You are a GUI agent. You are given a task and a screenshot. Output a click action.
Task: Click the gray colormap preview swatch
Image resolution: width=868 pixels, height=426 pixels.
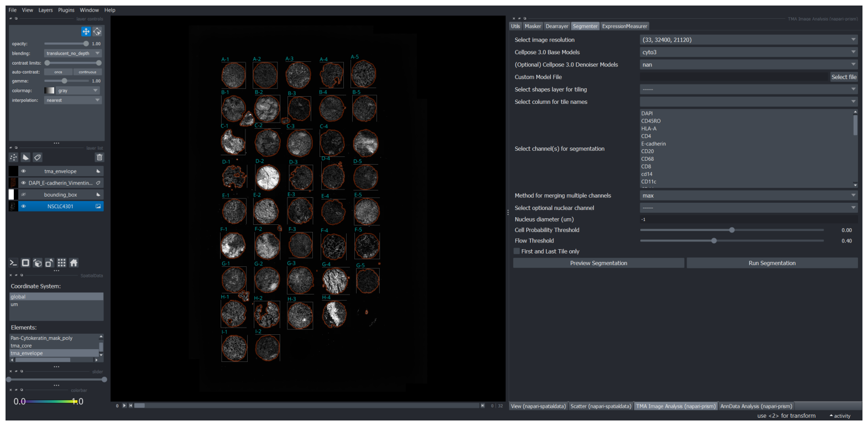49,91
